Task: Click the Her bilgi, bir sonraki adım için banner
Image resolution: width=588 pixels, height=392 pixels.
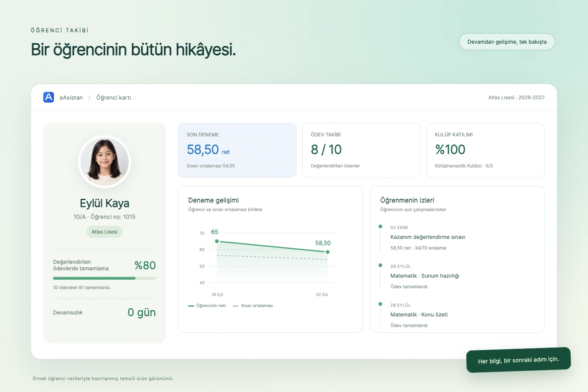Action: click(x=519, y=360)
